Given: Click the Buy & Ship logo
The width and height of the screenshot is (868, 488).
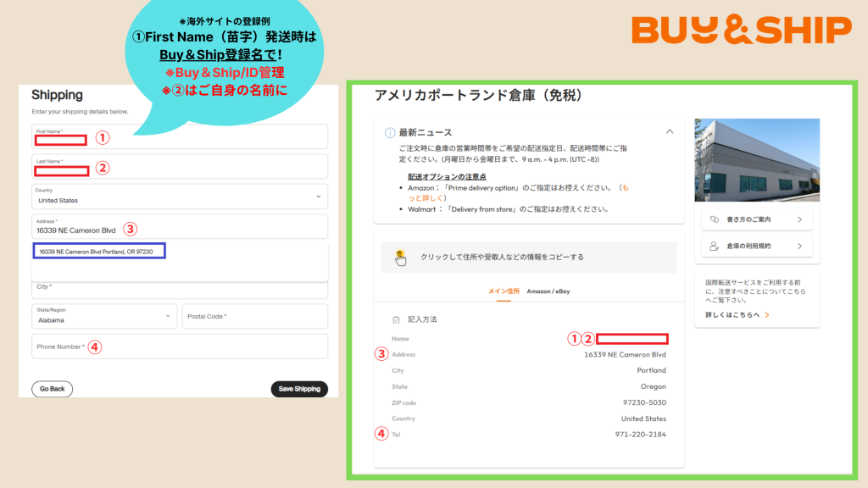Looking at the screenshot, I should coord(741,29).
